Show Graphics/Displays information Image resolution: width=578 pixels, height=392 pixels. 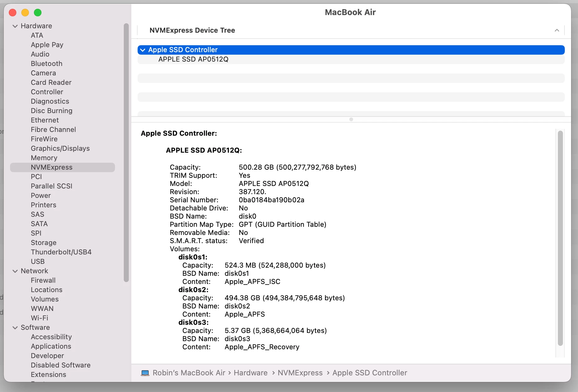click(60, 149)
